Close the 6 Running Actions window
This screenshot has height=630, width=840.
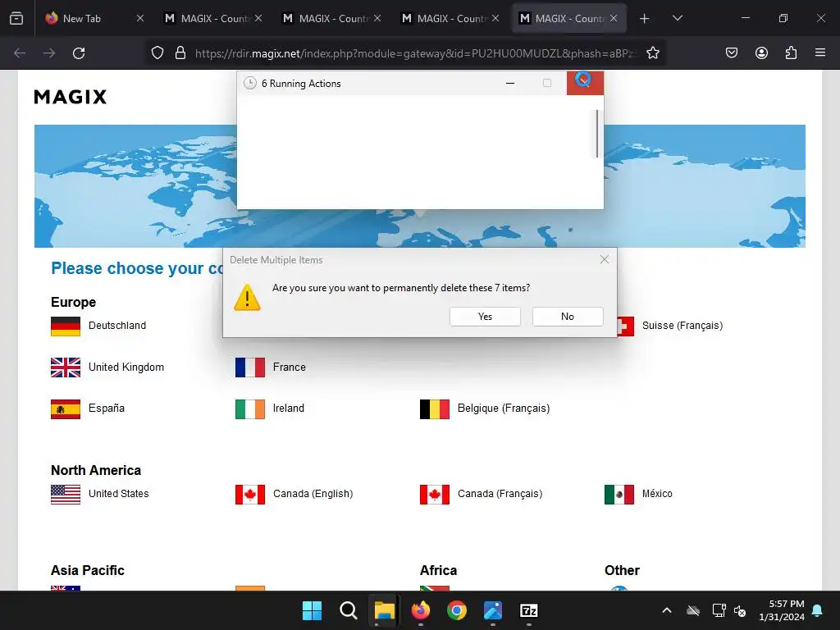[x=585, y=83]
